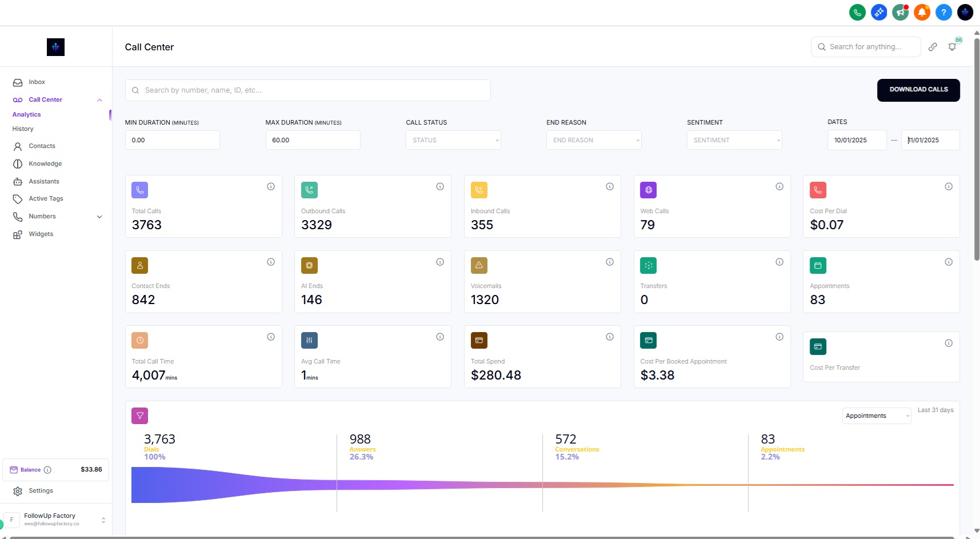Click the search by number field
The image size is (980, 539).
click(307, 90)
